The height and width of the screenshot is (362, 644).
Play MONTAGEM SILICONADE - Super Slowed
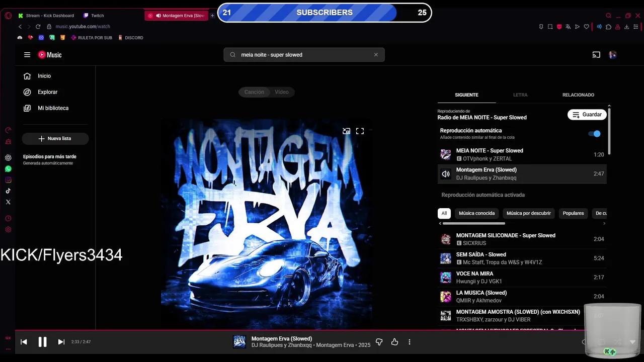point(522,239)
